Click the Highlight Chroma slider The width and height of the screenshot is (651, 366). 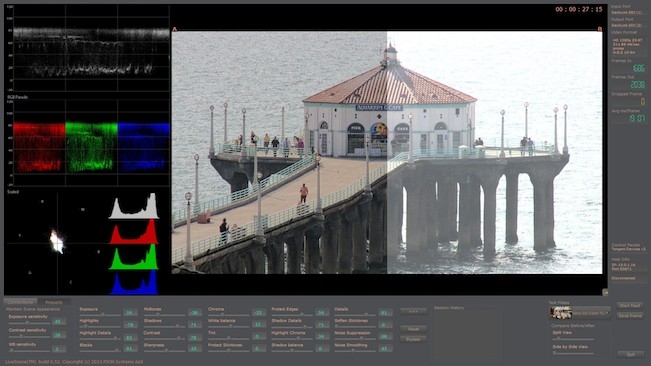click(x=292, y=338)
